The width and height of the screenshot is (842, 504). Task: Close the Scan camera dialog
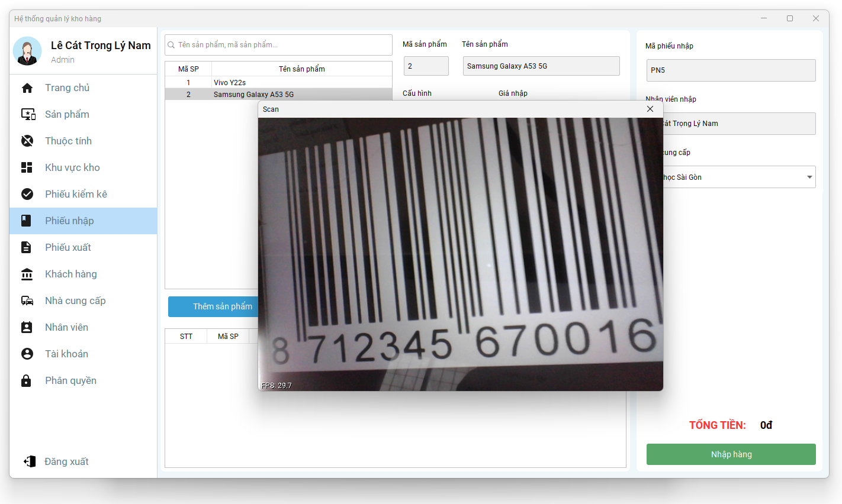tap(650, 109)
